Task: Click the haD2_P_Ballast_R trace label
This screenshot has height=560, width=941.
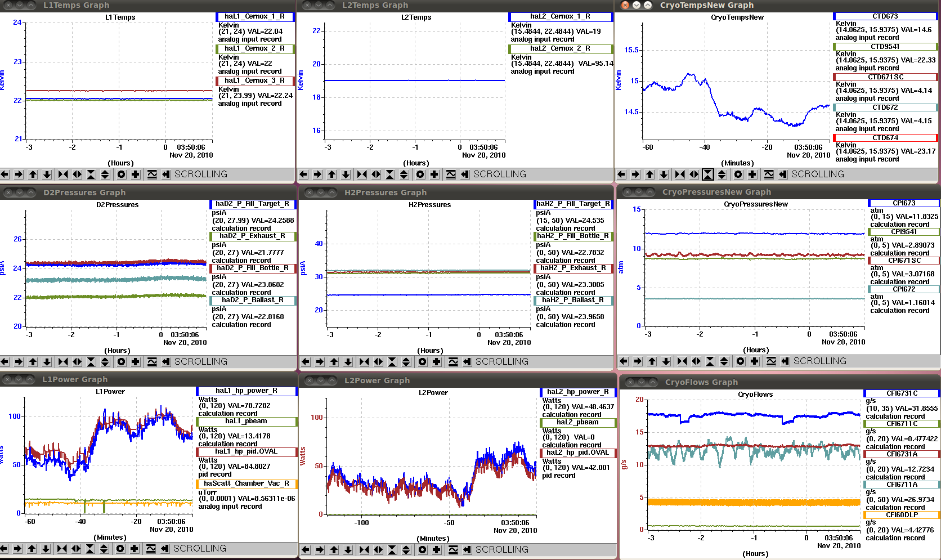Action: click(x=253, y=300)
